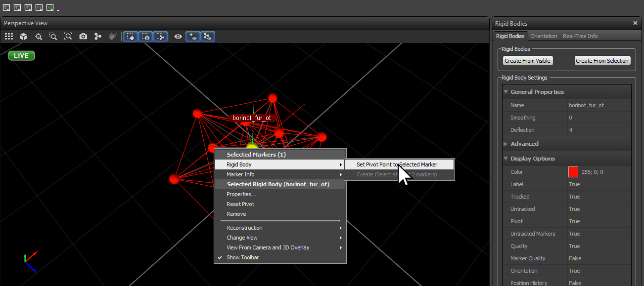Toggle marker visibility (dots with eye) icon
Screen dimensions: 644x286
pos(193,37)
